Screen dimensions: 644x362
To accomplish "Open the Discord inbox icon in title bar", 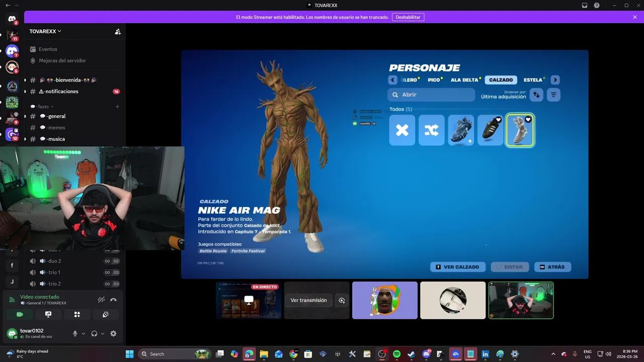I will [x=585, y=6].
